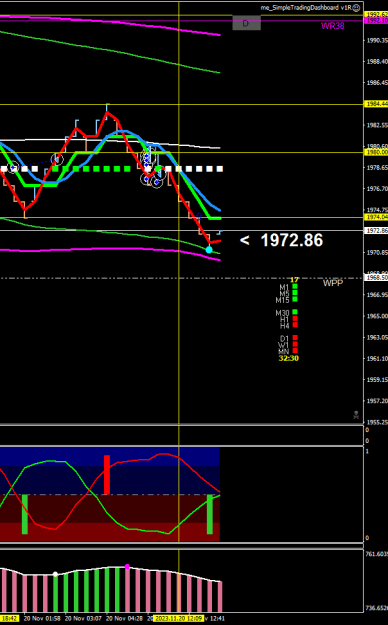Click the 20 Nov 01:58 time label

42,618
